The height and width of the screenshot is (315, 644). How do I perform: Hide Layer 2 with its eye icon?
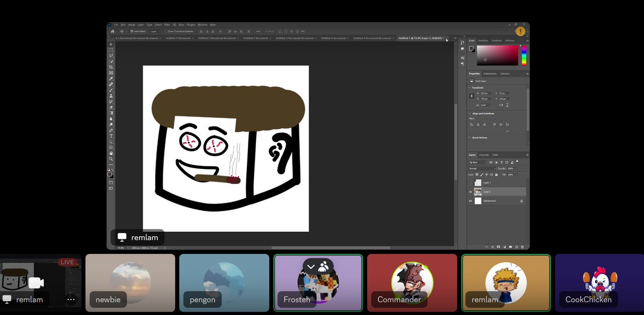click(x=471, y=192)
